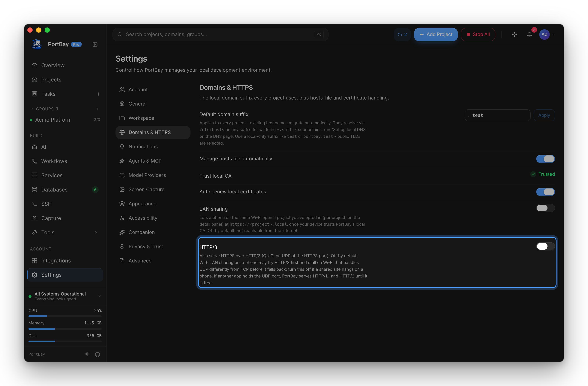
Task: Click Add Project button
Action: (x=436, y=35)
